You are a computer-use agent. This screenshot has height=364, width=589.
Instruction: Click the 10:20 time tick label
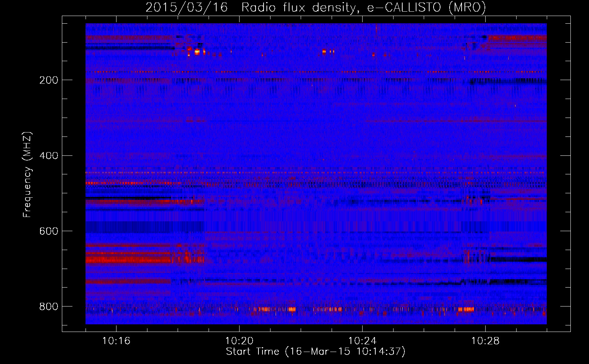[x=239, y=341]
